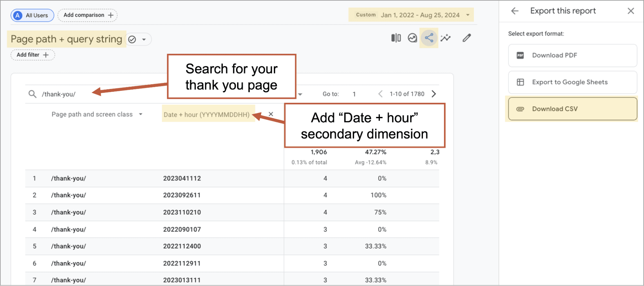This screenshot has height=286, width=644.
Task: Open the custom date range picker
Action: (x=411, y=15)
